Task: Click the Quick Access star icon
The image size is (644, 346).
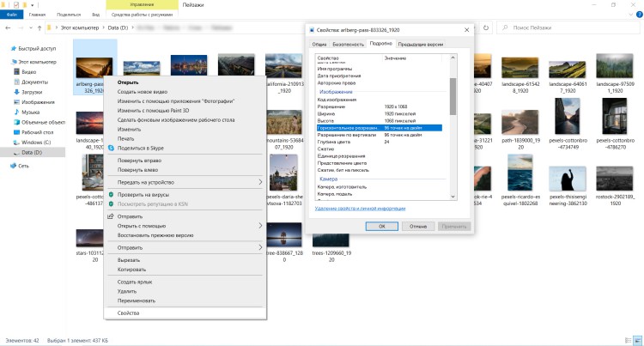Action: [x=15, y=49]
